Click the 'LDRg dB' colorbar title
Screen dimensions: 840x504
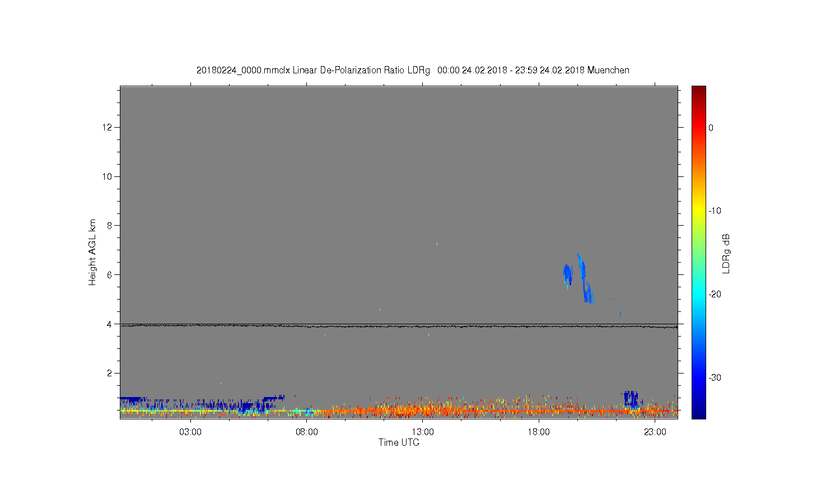click(x=726, y=253)
